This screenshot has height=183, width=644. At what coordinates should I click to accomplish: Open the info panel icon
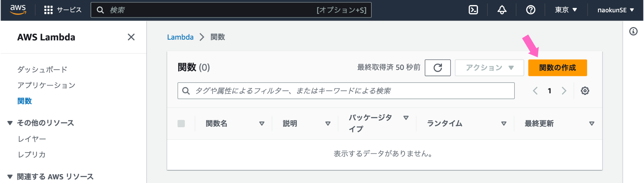[x=633, y=31]
